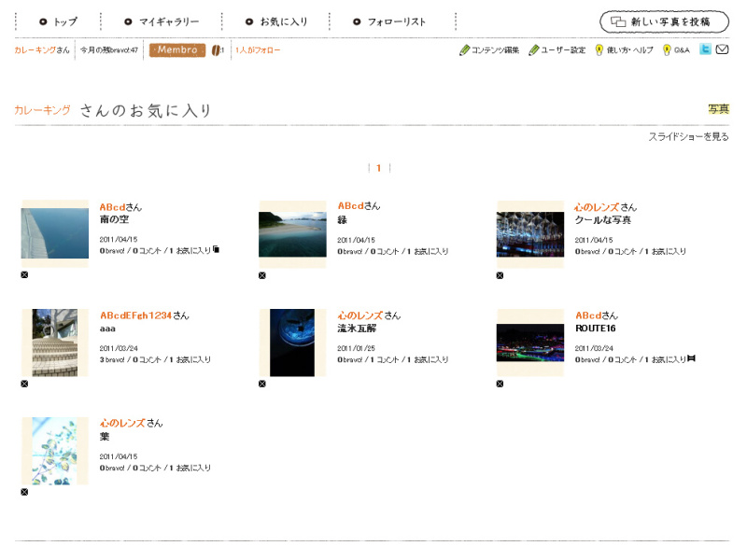The height and width of the screenshot is (560, 747).
Task: Select the 写真 tab on the right
Action: (722, 108)
